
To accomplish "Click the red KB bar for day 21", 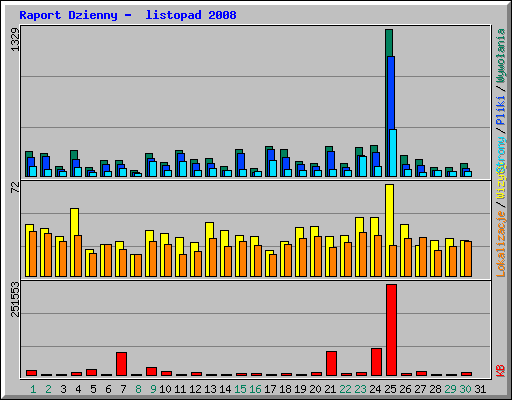I will (331, 363).
